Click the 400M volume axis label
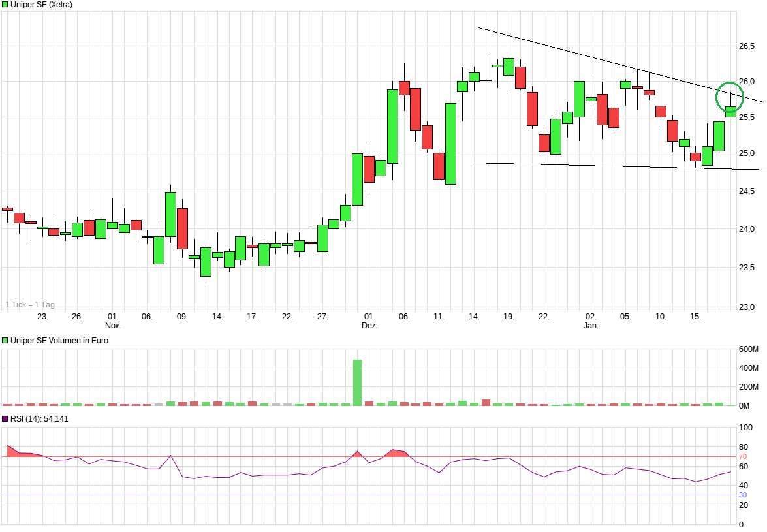Viewport: 767px width, 532px height. (749, 368)
